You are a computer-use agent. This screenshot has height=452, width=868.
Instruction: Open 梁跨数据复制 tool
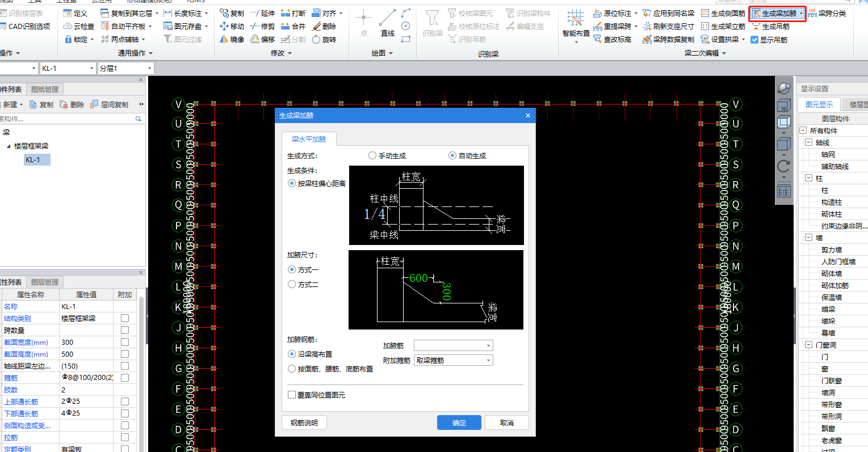pyautogui.click(x=668, y=39)
